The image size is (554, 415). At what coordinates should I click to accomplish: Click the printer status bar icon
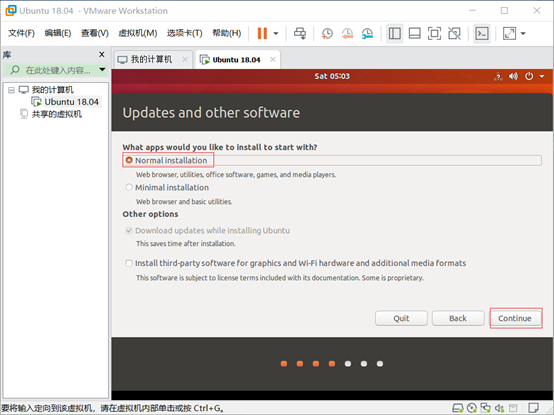(x=513, y=408)
